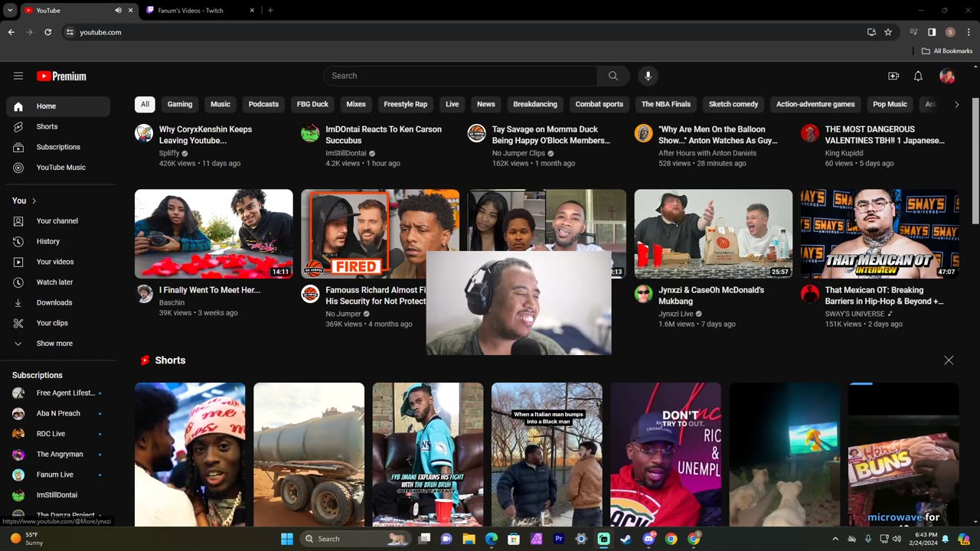Open Free Agent Lifestyle subscription channel
The image size is (980, 551).
point(58,393)
